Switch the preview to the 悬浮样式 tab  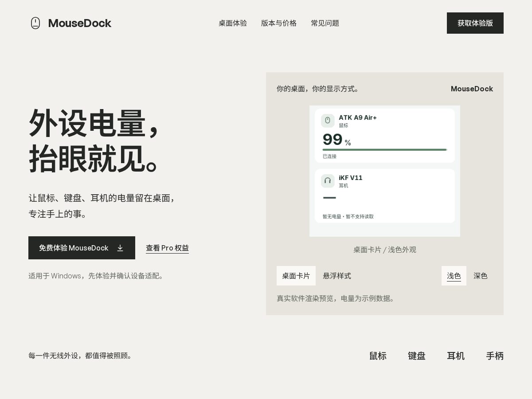pos(337,276)
